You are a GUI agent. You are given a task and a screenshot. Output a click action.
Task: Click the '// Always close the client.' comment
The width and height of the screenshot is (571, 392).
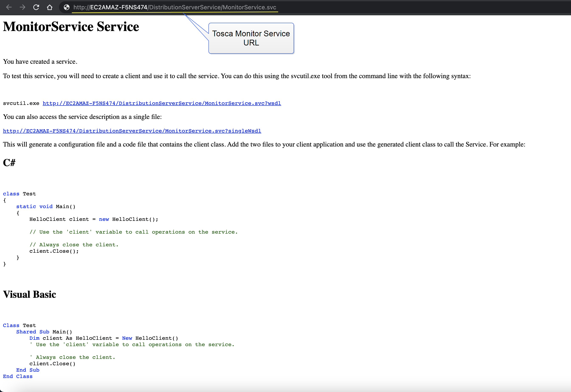click(74, 245)
